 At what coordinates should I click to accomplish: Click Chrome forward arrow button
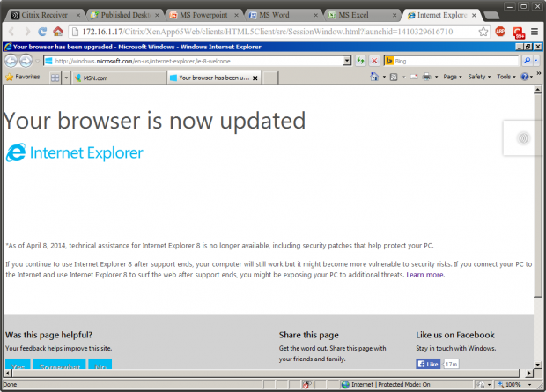pos(26,32)
